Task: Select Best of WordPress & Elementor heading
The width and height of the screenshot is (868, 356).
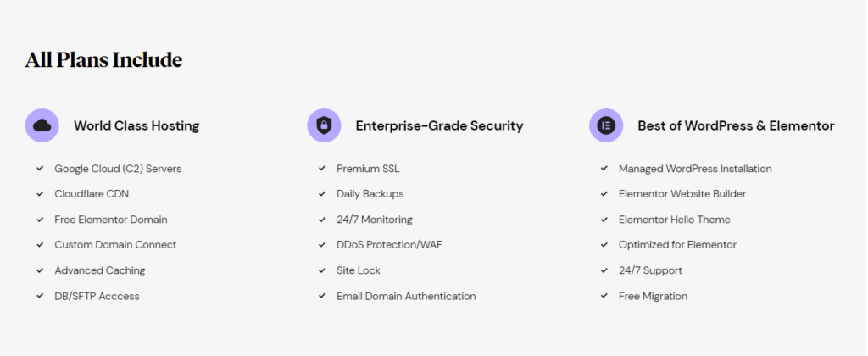Action: [x=737, y=125]
